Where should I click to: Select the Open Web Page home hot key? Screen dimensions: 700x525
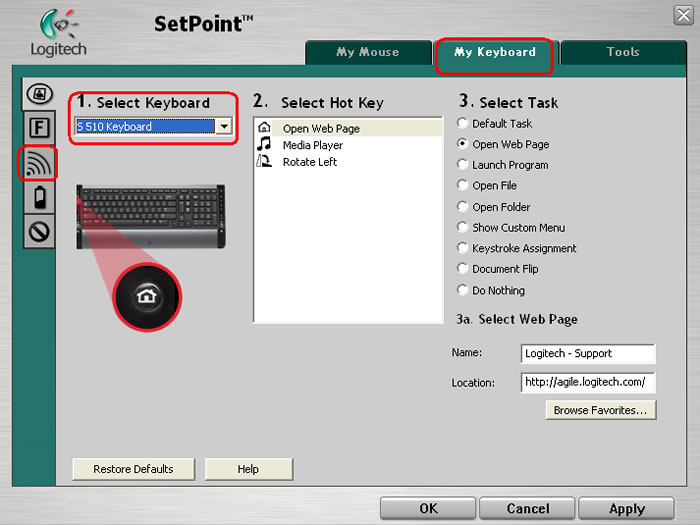pos(348,129)
